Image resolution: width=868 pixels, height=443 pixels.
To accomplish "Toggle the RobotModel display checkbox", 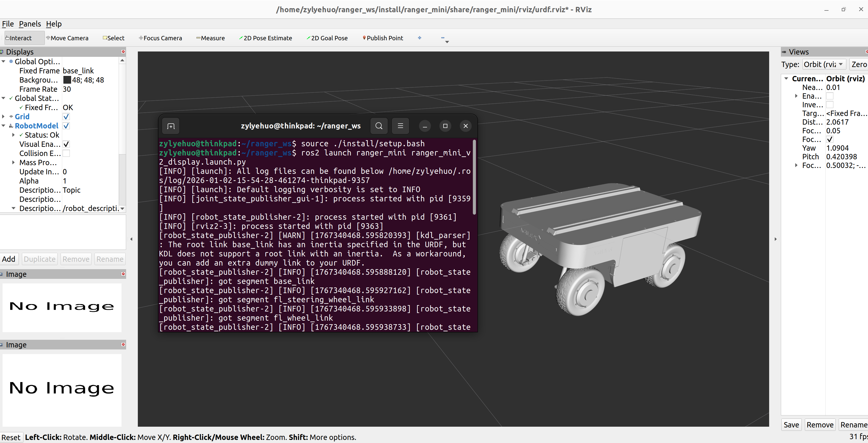I will 66,126.
